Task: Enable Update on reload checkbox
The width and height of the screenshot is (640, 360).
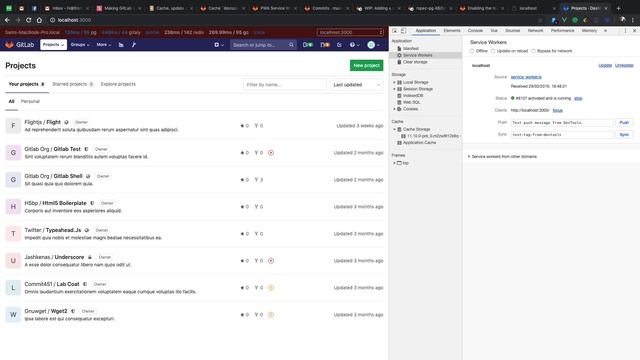Action: tap(493, 51)
